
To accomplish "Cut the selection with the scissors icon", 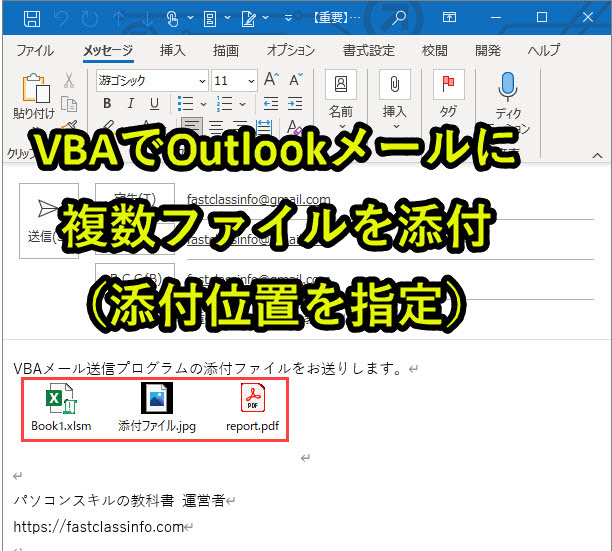I will 69,80.
